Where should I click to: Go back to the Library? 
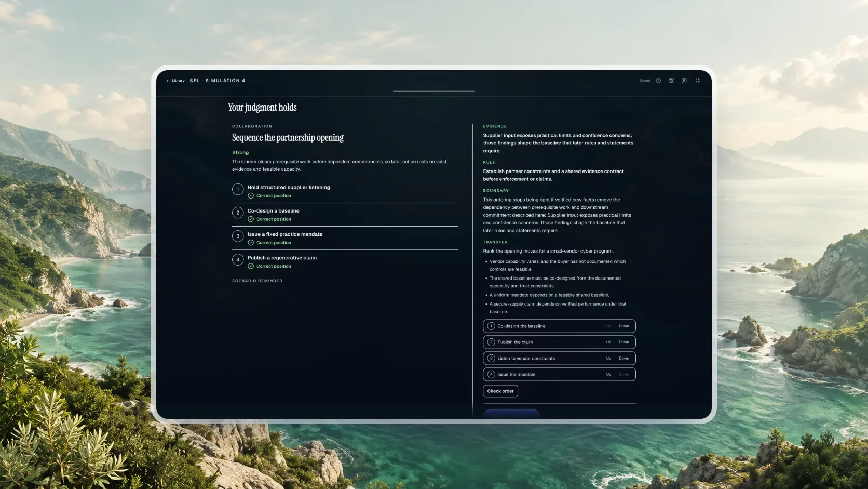(x=175, y=81)
